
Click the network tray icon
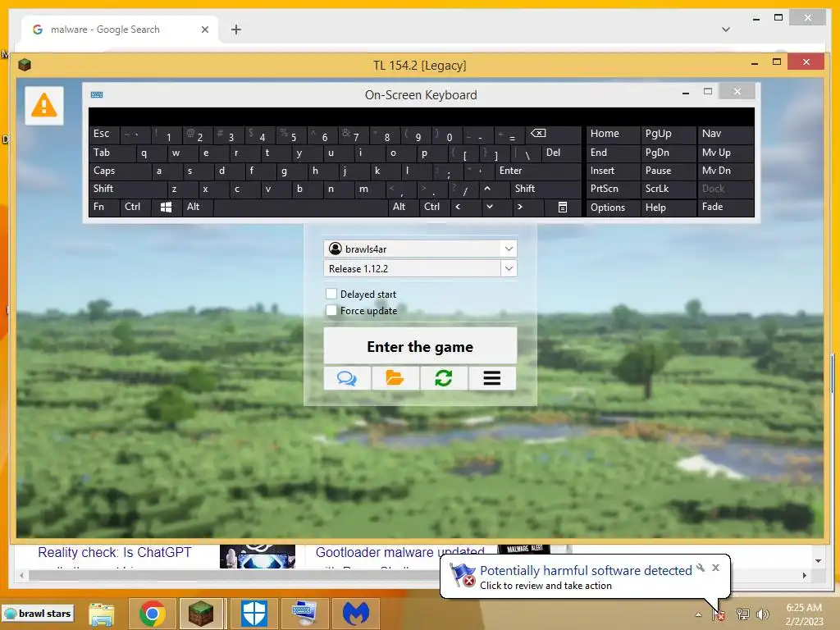[x=743, y=614]
